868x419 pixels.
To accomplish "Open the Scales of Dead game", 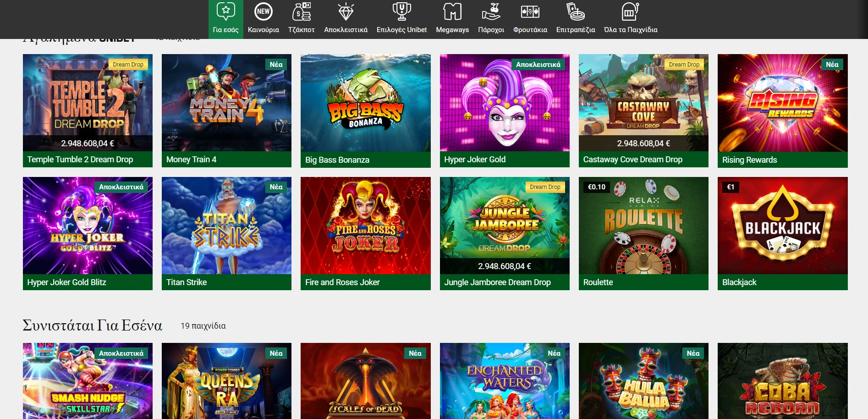I will click(x=366, y=381).
